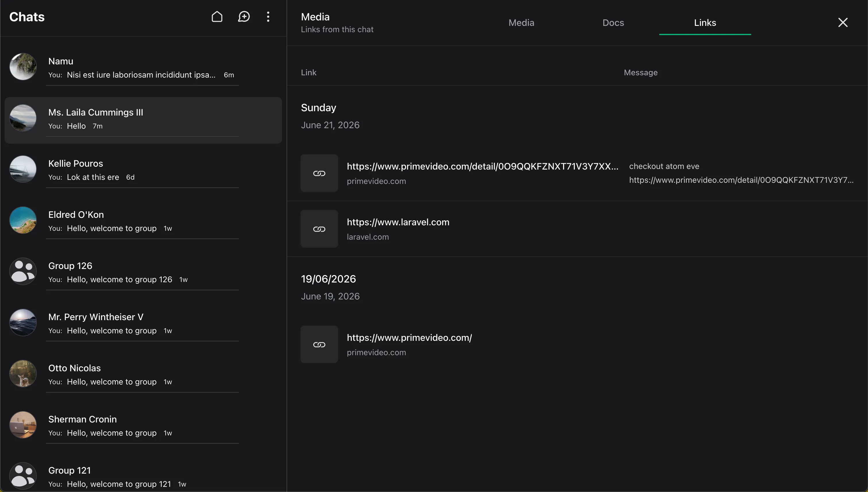Open the Sherman Cronin conversation
Image resolution: width=868 pixels, height=492 pixels.
143,427
